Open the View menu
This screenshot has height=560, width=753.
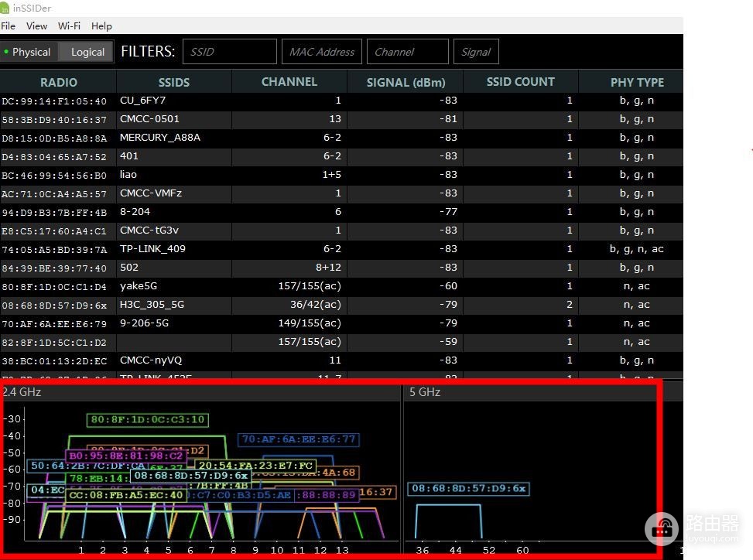point(36,26)
